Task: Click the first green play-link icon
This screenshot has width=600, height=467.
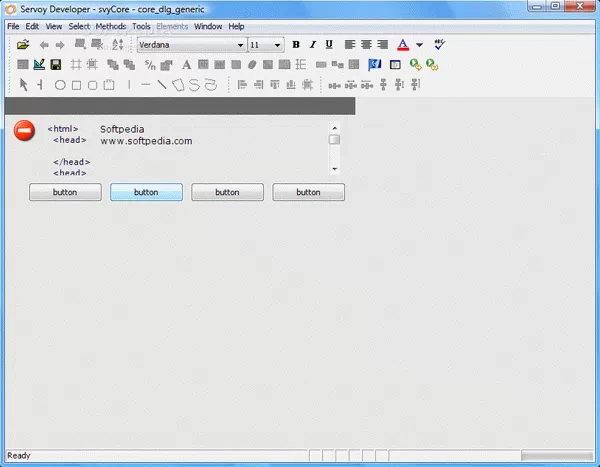Action: 415,64
